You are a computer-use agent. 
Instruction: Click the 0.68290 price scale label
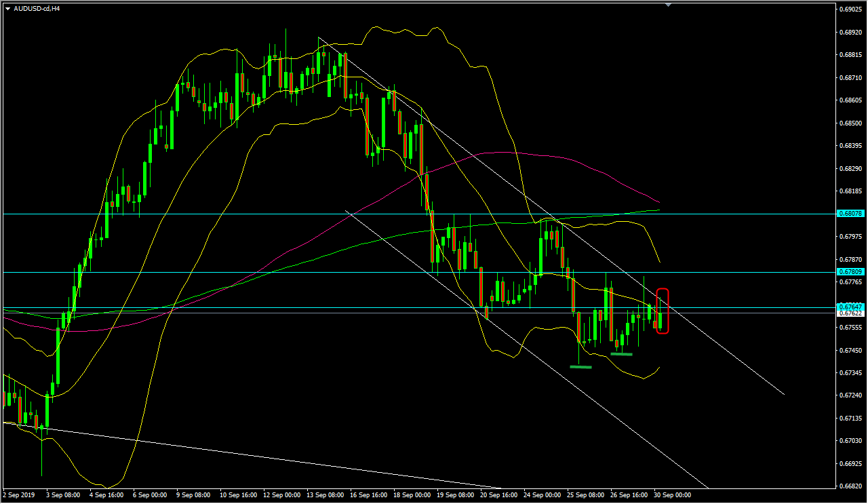[852, 169]
